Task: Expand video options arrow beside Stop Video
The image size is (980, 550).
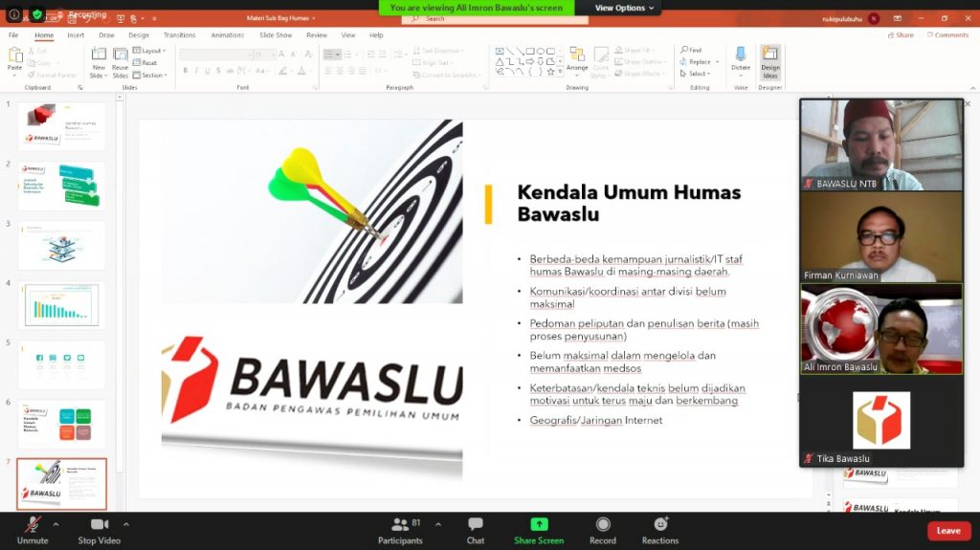Action: [126, 523]
